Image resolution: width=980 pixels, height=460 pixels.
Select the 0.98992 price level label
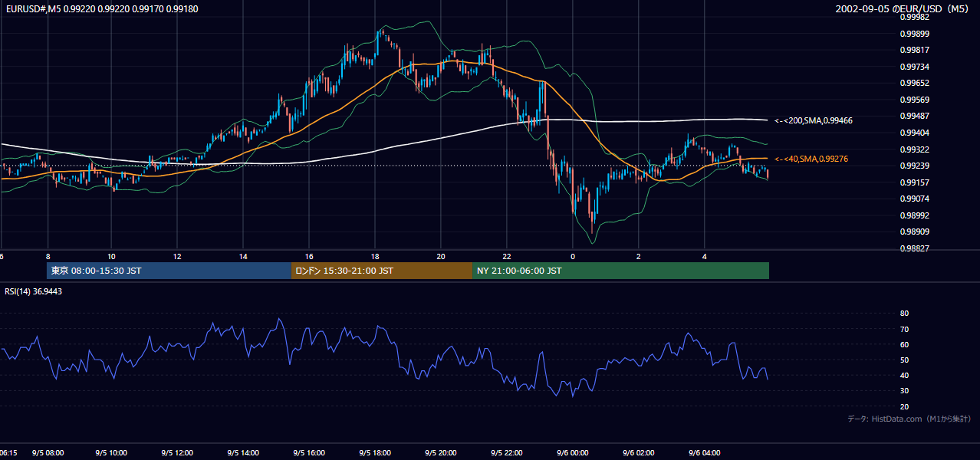(x=914, y=215)
